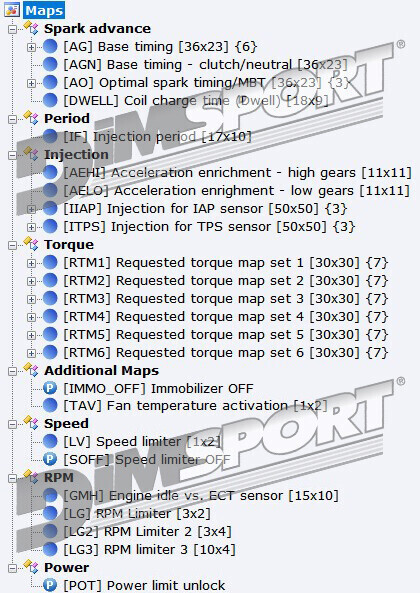Click blue map icon of [GMH] Engine idle
This screenshot has height=593, width=420.
coord(50,495)
